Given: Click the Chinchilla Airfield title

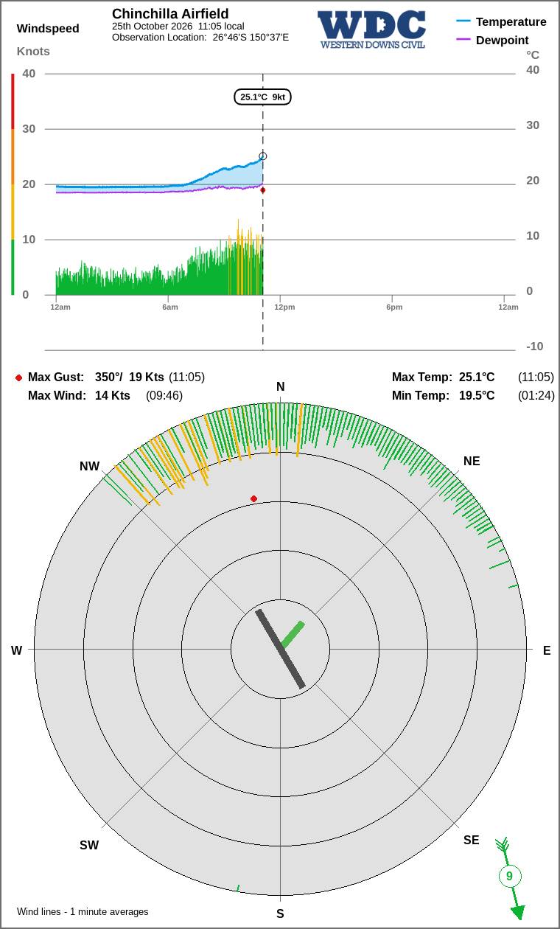Looking at the screenshot, I should click(170, 14).
